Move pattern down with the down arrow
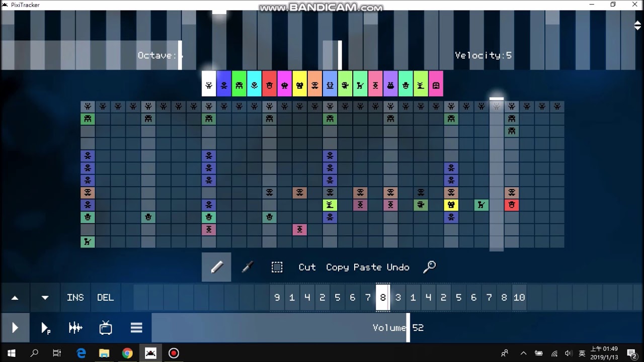The width and height of the screenshot is (644, 362). [45, 298]
